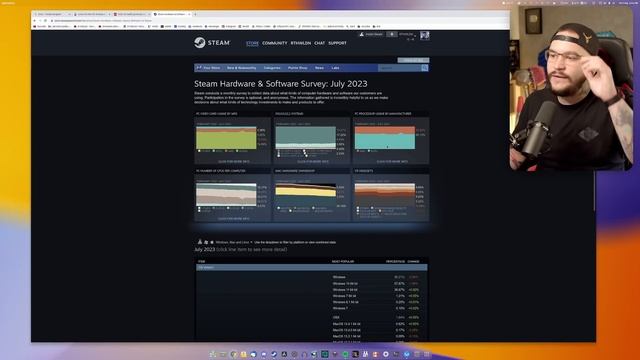Click the Steam logo in the header
Viewport: 640px width, 360px height.
(212, 42)
